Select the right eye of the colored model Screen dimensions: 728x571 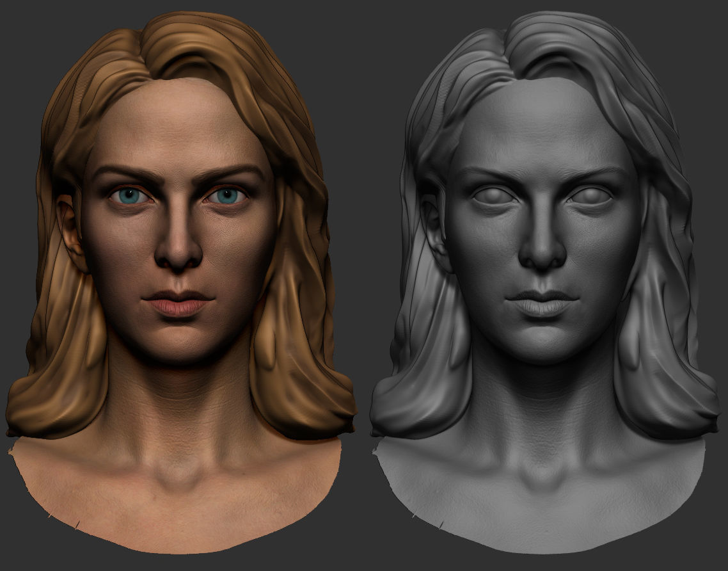point(225,195)
